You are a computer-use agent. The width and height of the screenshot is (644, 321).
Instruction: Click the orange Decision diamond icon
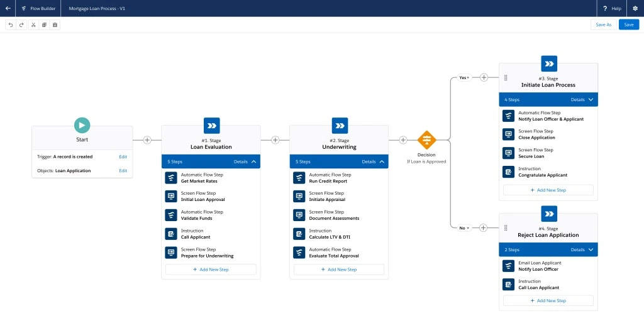coord(427,140)
